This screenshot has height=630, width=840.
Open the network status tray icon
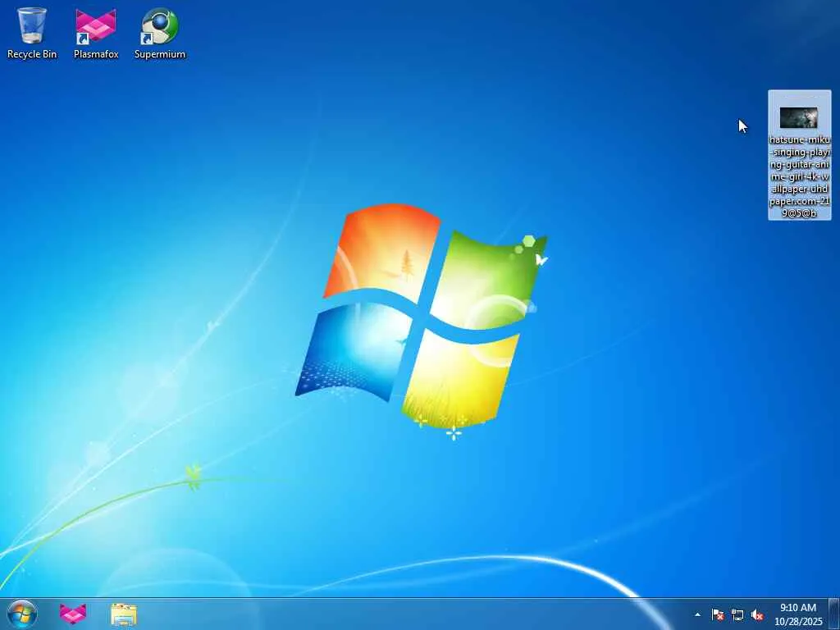click(x=737, y=615)
